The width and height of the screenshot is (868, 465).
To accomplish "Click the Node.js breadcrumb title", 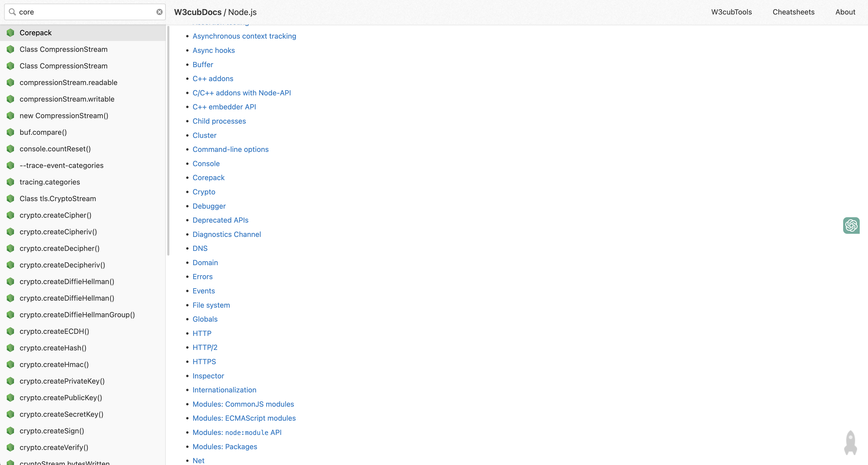I will [242, 12].
